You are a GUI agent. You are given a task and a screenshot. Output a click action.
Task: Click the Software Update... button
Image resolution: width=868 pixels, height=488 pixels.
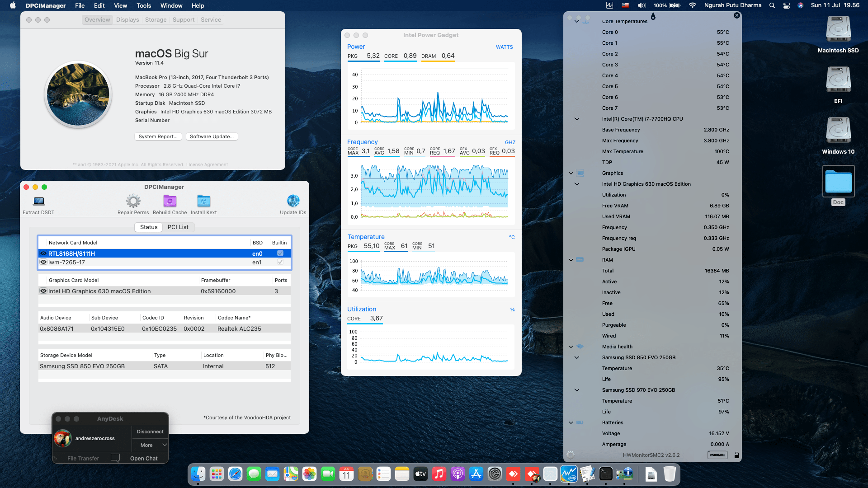pos(212,136)
